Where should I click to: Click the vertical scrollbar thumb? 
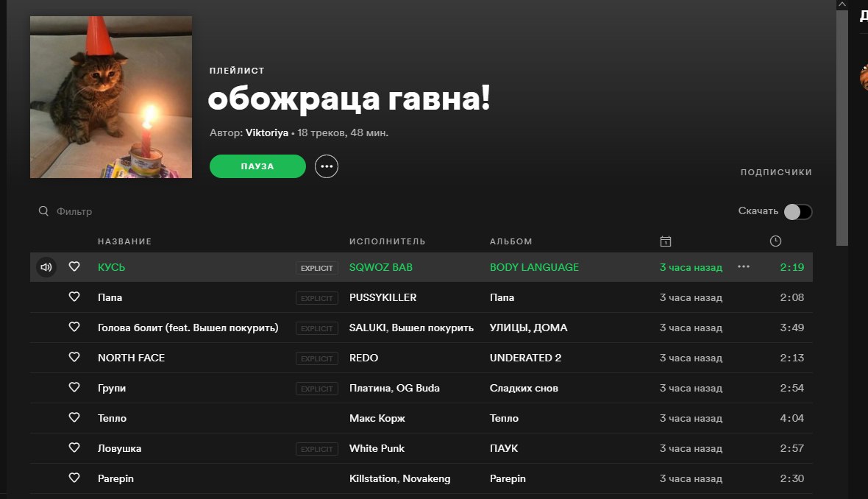click(842, 127)
